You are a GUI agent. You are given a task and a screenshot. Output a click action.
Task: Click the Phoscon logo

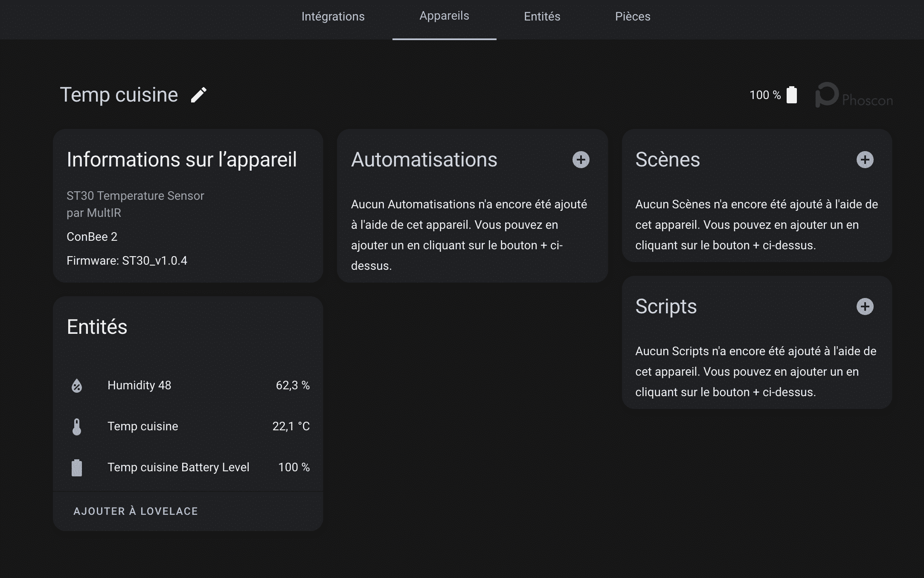tap(854, 96)
